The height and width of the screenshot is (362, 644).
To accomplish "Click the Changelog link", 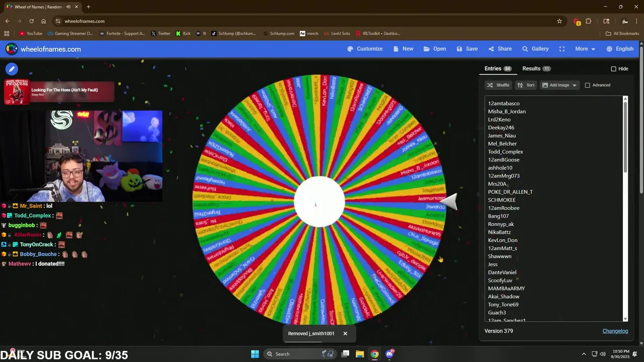I will coord(615,331).
